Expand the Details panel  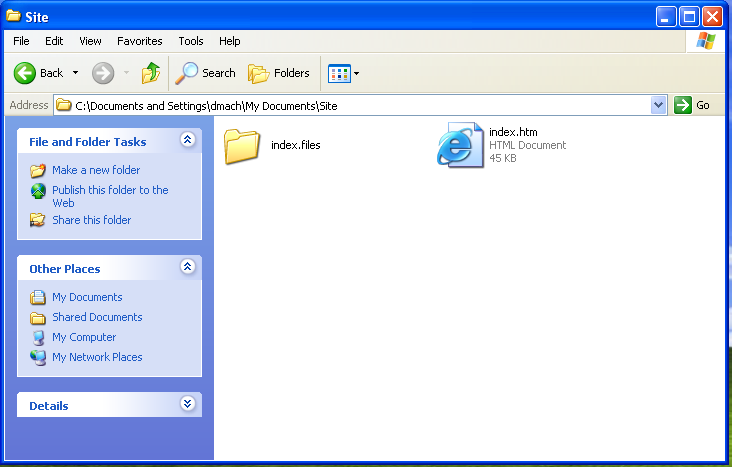pyautogui.click(x=187, y=405)
